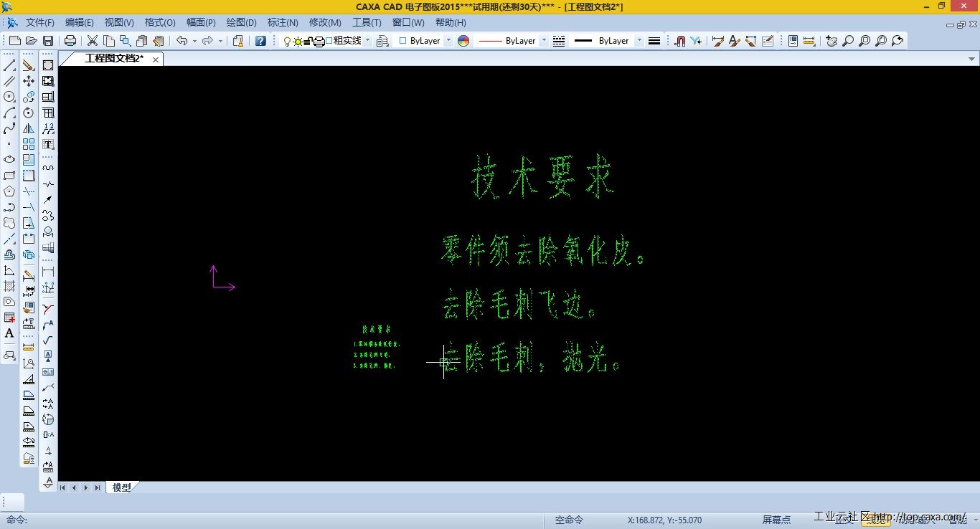Open the 帮助(H) menu
Screen dimensions: 980x529
click(x=451, y=23)
